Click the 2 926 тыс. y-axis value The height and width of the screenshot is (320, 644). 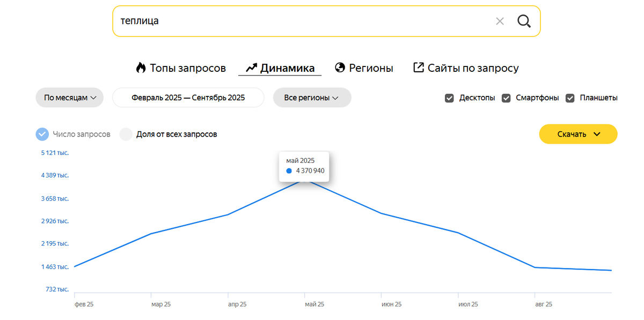click(x=55, y=221)
